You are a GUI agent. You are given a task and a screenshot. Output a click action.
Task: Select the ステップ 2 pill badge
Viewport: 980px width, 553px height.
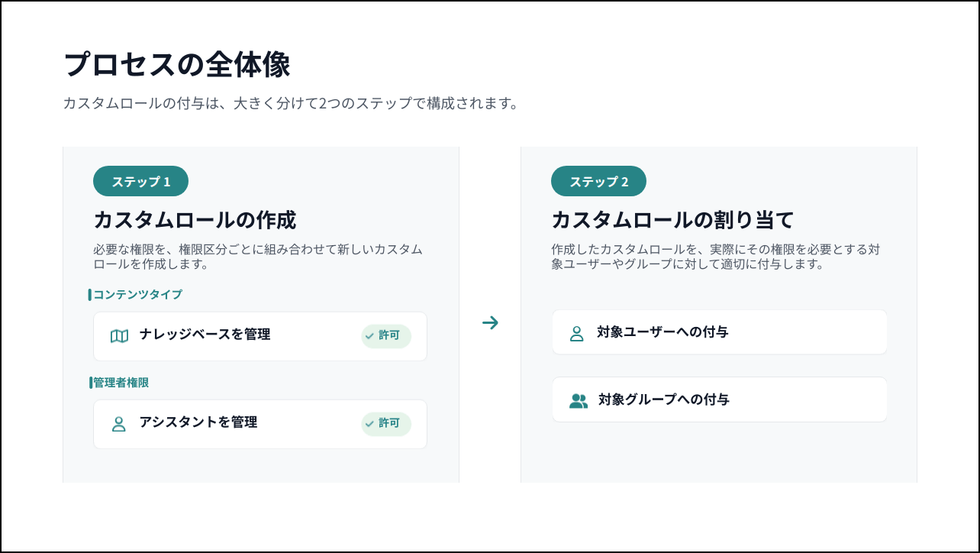tap(598, 181)
